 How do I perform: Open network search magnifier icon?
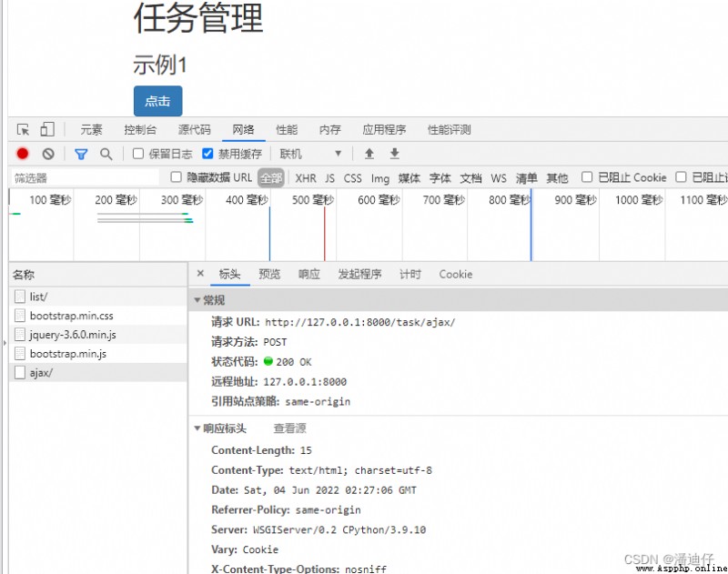pos(106,154)
